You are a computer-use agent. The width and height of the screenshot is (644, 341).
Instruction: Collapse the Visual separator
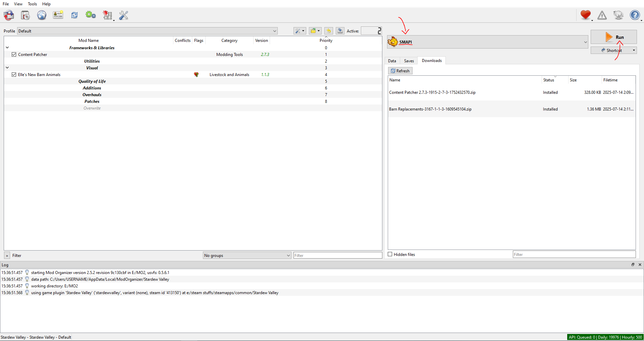[x=7, y=68]
